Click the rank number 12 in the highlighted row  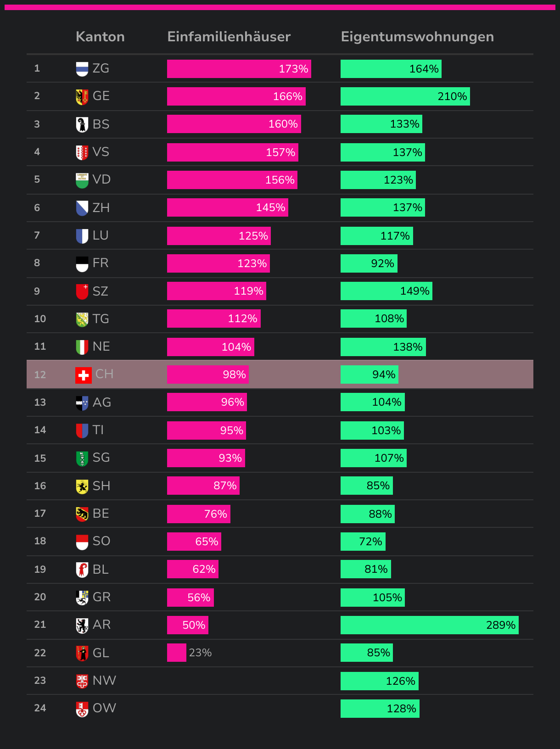pos(40,374)
